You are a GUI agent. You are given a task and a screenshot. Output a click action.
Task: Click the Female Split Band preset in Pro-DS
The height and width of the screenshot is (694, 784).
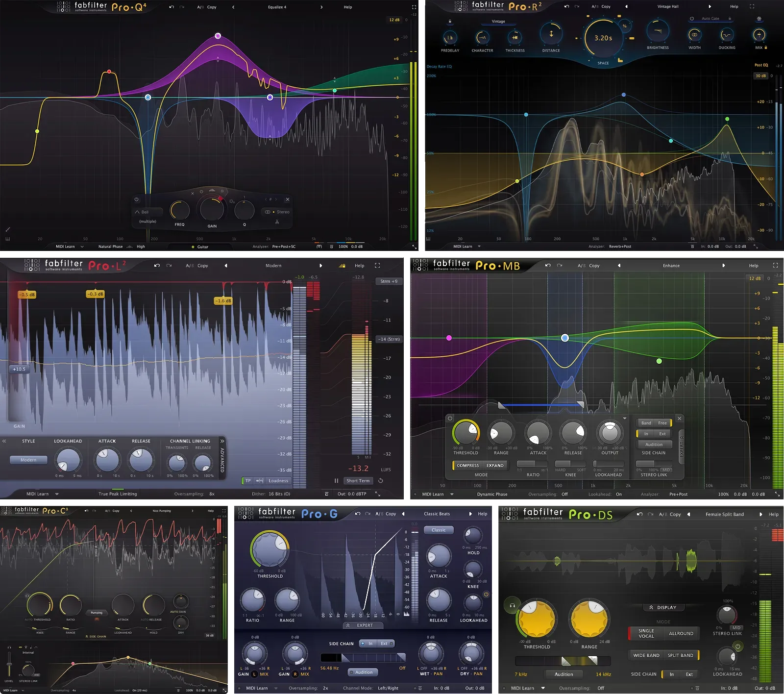point(724,514)
